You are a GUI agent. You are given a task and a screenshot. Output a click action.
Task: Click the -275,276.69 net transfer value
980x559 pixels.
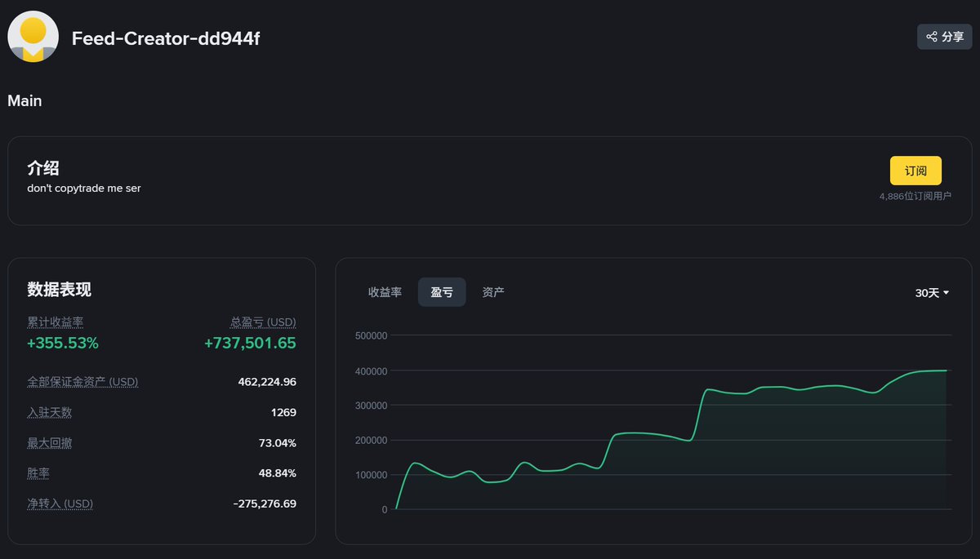coord(265,504)
